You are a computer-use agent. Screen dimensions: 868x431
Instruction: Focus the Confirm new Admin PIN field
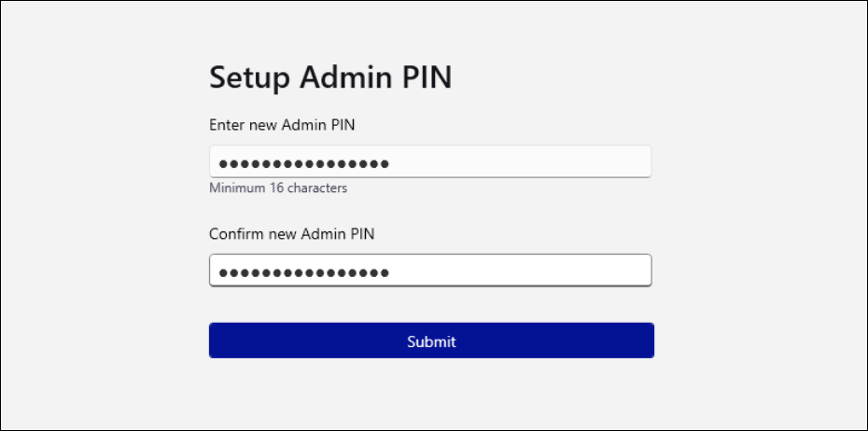tap(429, 271)
